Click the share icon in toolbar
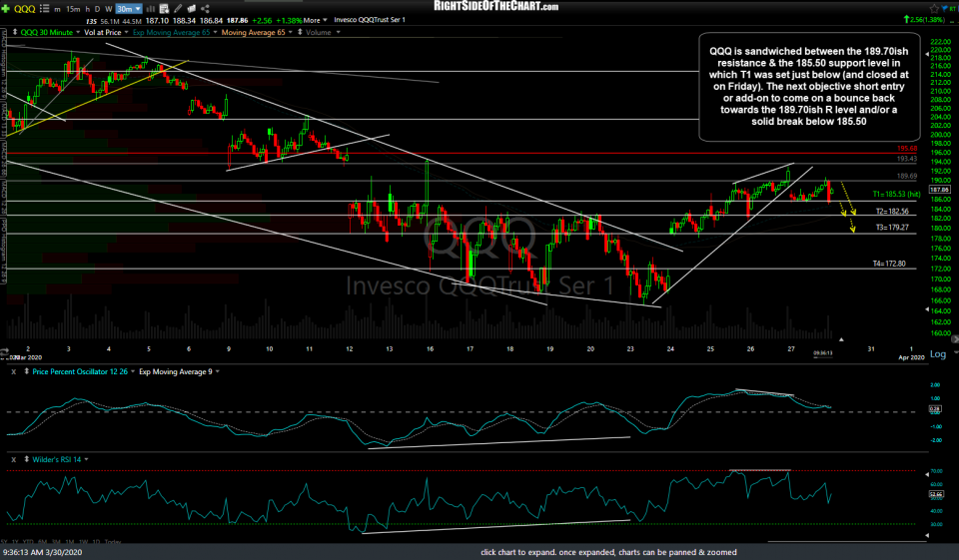The width and height of the screenshot is (959, 560). click(205, 9)
